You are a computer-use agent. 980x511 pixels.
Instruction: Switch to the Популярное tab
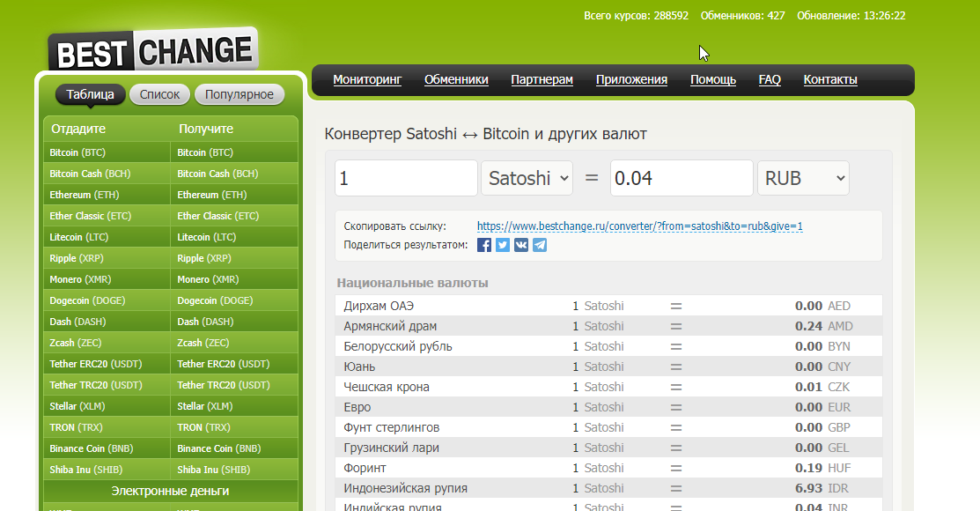point(239,94)
